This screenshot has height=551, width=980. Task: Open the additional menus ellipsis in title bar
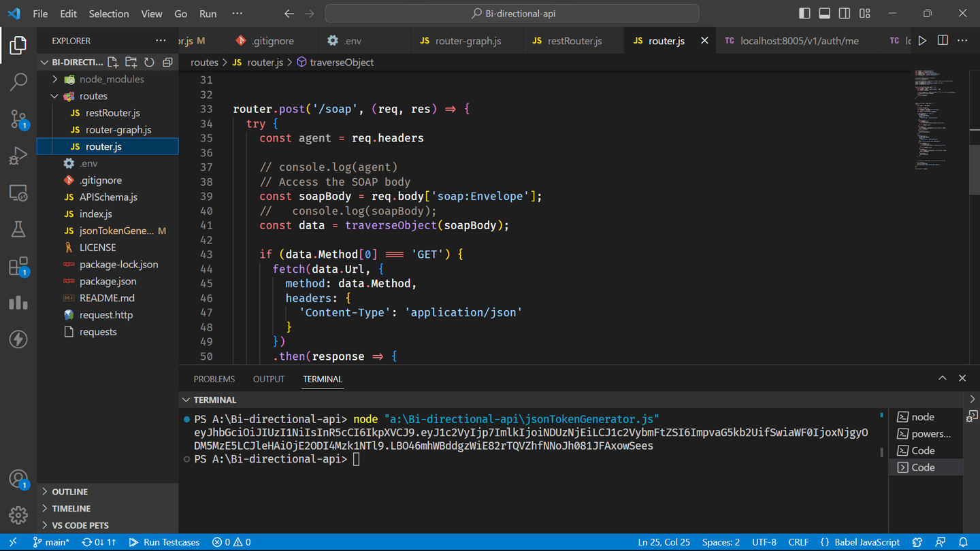[x=237, y=14]
